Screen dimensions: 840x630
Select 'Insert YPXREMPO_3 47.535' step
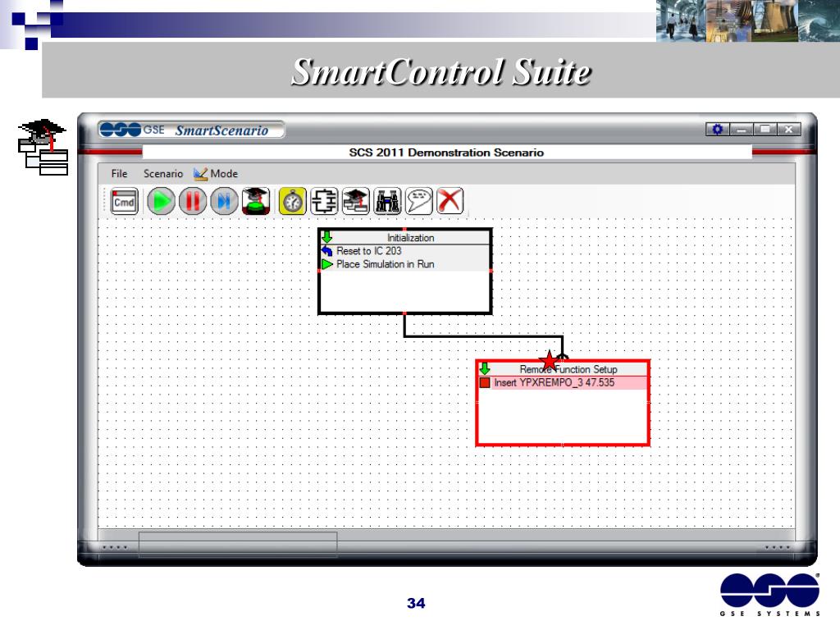click(x=554, y=382)
